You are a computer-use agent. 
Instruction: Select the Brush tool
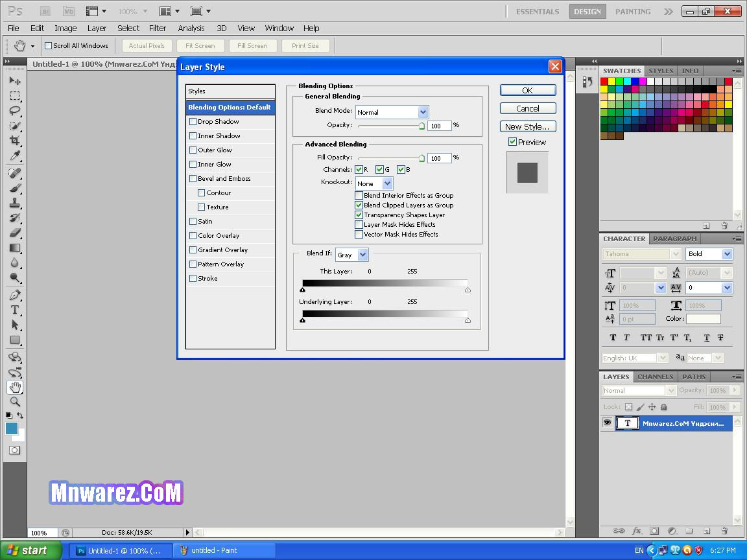[x=15, y=188]
